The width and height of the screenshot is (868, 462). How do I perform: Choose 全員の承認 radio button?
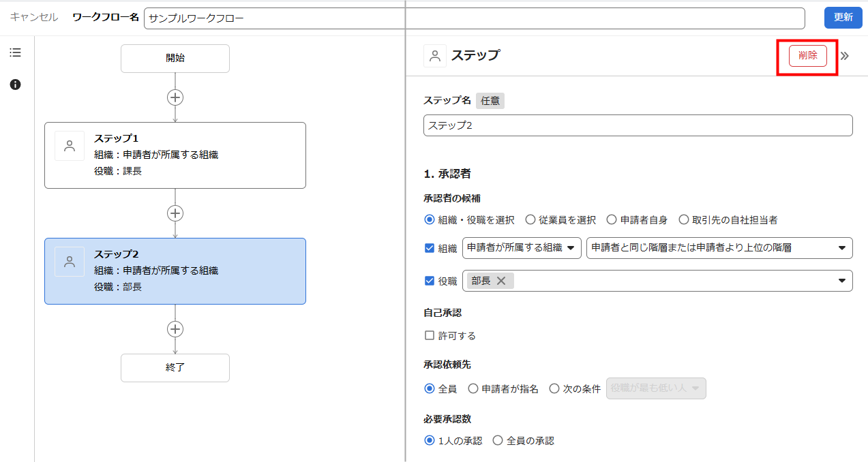pyautogui.click(x=498, y=440)
